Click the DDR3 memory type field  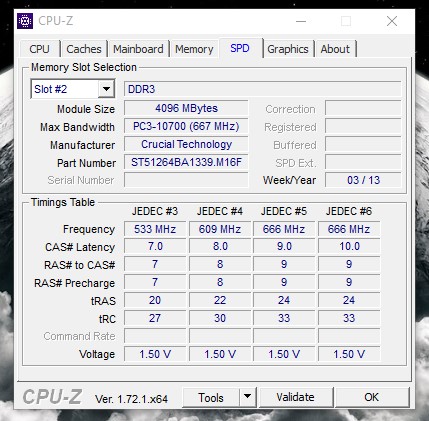(262, 89)
